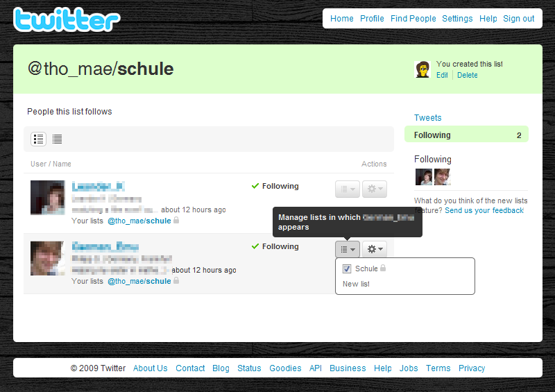The width and height of the screenshot is (555, 392).
Task: Click Edit link for this list
Action: point(442,75)
